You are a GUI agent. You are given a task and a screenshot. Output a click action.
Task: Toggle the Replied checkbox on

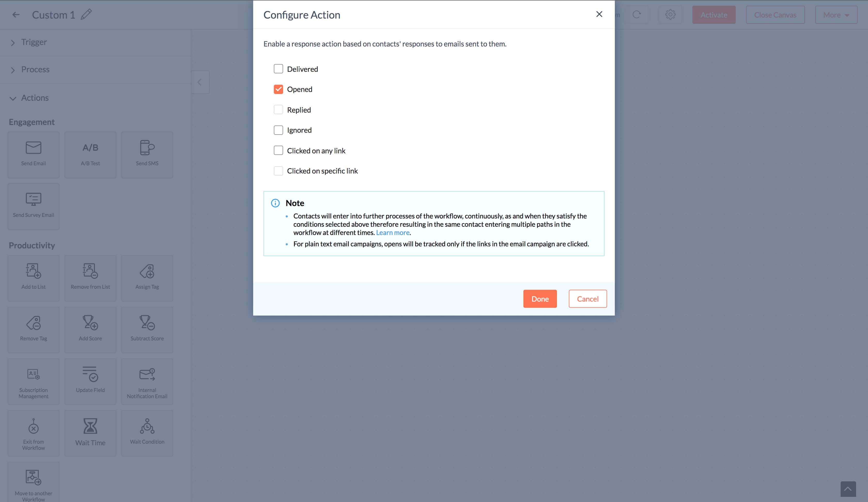[x=278, y=109]
